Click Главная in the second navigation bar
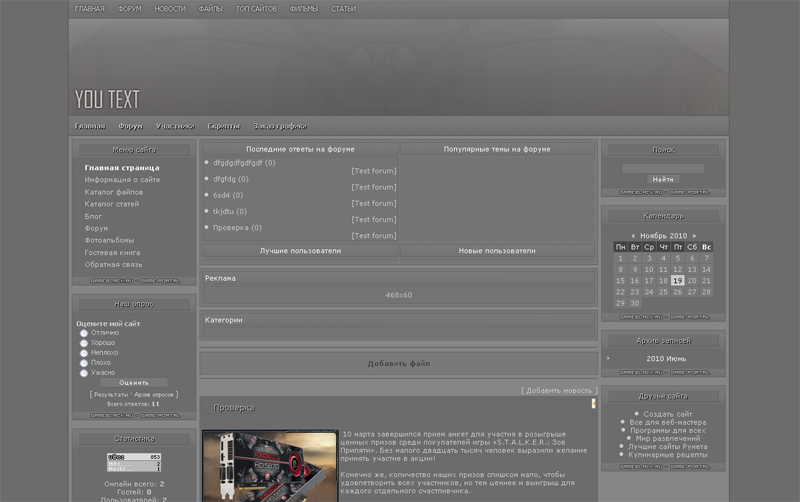 tap(90, 126)
